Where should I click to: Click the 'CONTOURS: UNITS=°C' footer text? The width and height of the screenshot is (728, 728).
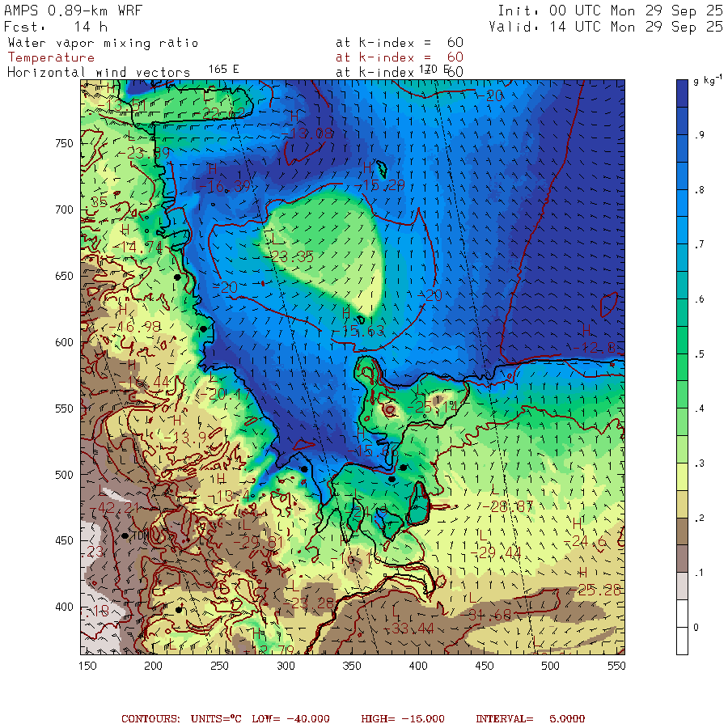[x=181, y=719]
